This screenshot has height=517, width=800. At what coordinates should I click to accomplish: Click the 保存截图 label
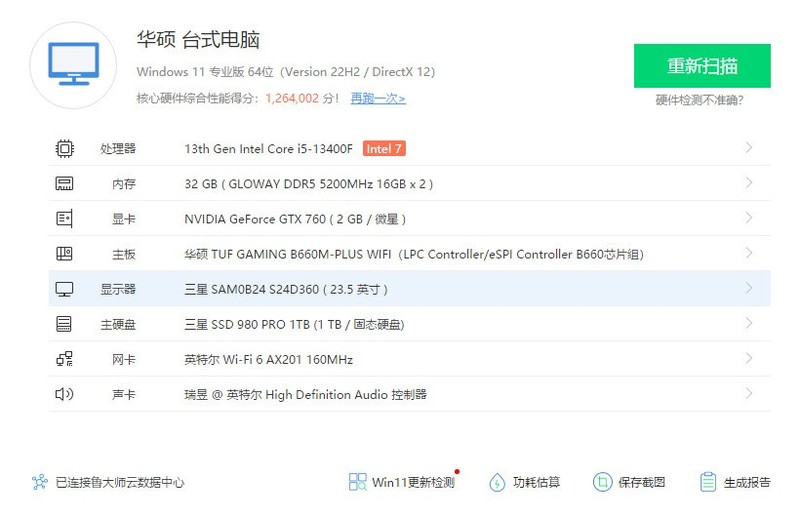click(642, 482)
